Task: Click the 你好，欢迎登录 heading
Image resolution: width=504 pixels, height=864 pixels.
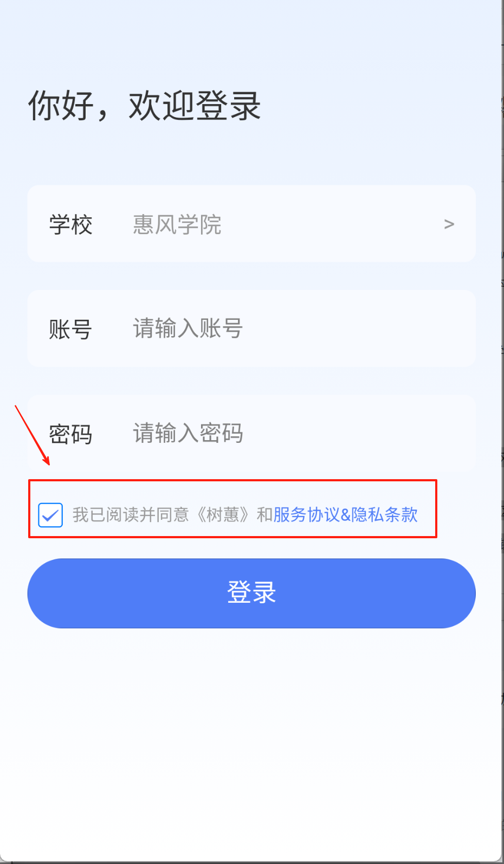Action: click(x=145, y=105)
